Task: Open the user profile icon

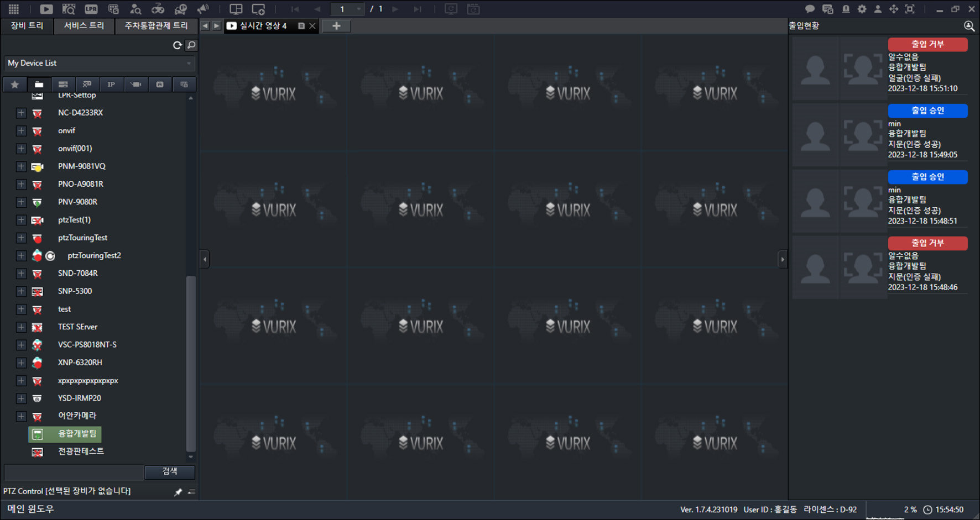Action: point(878,9)
